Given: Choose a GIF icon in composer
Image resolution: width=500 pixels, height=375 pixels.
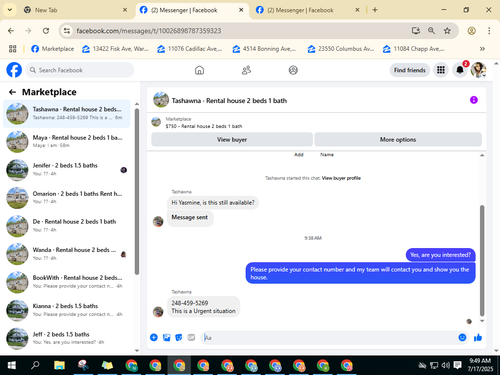Looking at the screenshot, I should pyautogui.click(x=191, y=337).
